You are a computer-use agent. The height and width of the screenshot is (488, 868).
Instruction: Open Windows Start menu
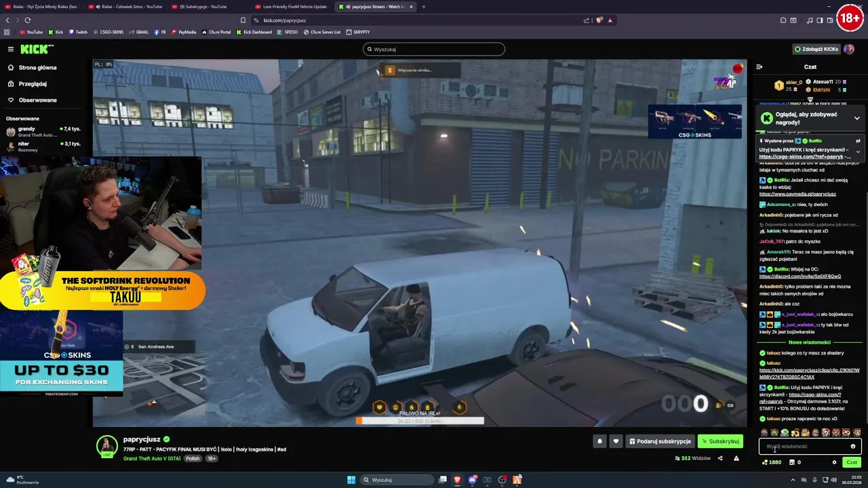coord(351,480)
